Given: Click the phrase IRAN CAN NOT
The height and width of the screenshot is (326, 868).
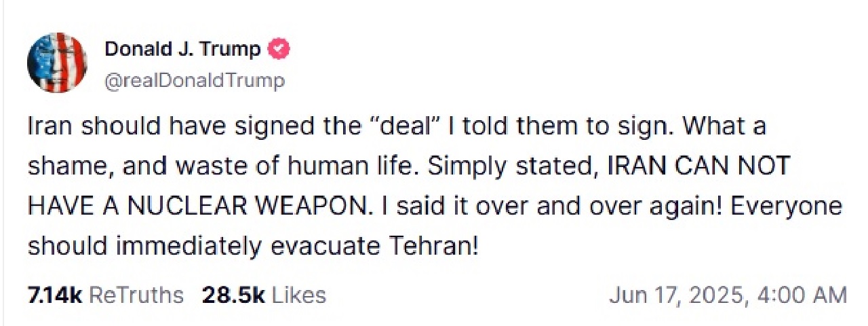Looking at the screenshot, I should point(702,166).
